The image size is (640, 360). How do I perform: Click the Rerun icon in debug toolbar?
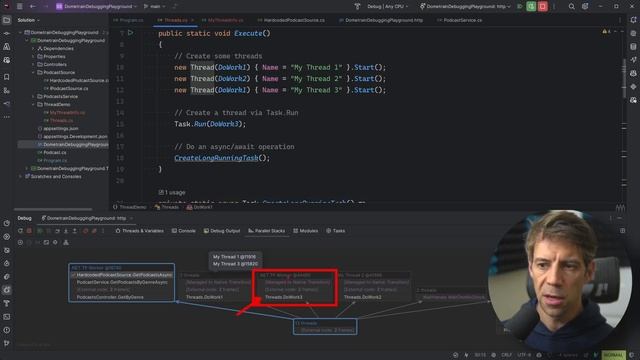point(20,231)
